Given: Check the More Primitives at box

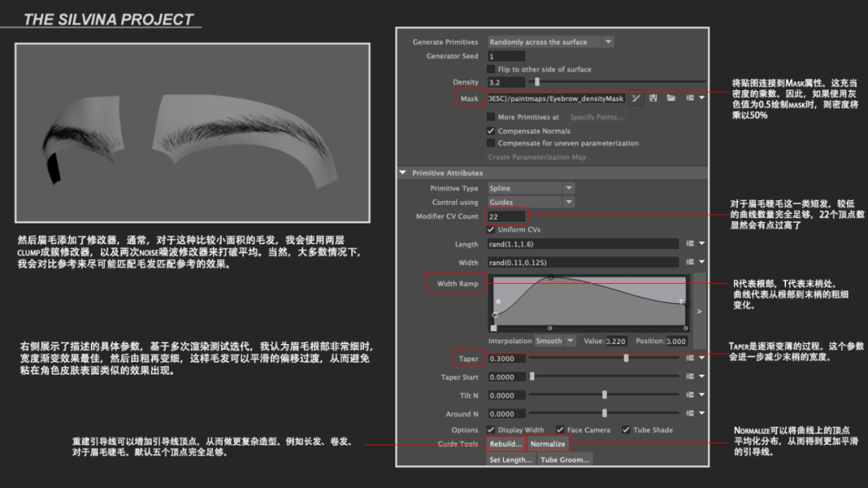Looking at the screenshot, I should click(x=490, y=117).
